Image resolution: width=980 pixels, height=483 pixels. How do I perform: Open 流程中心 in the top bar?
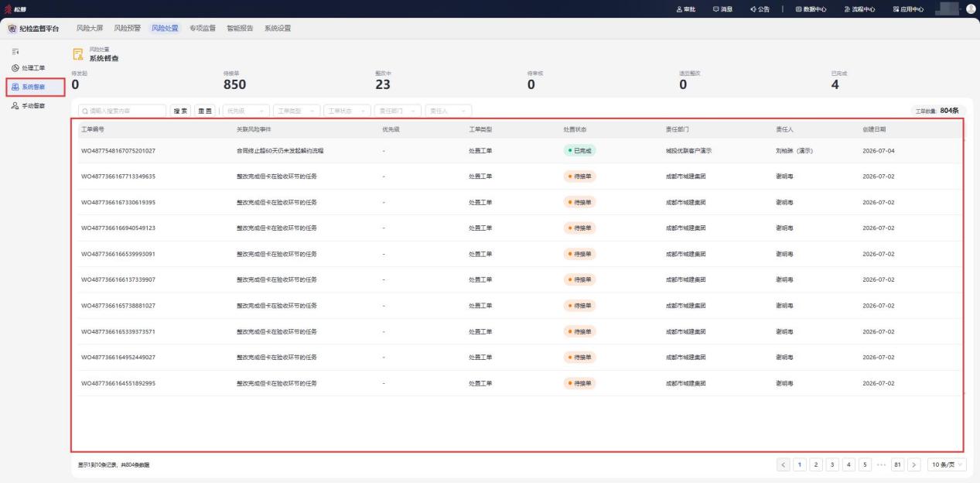pyautogui.click(x=860, y=9)
